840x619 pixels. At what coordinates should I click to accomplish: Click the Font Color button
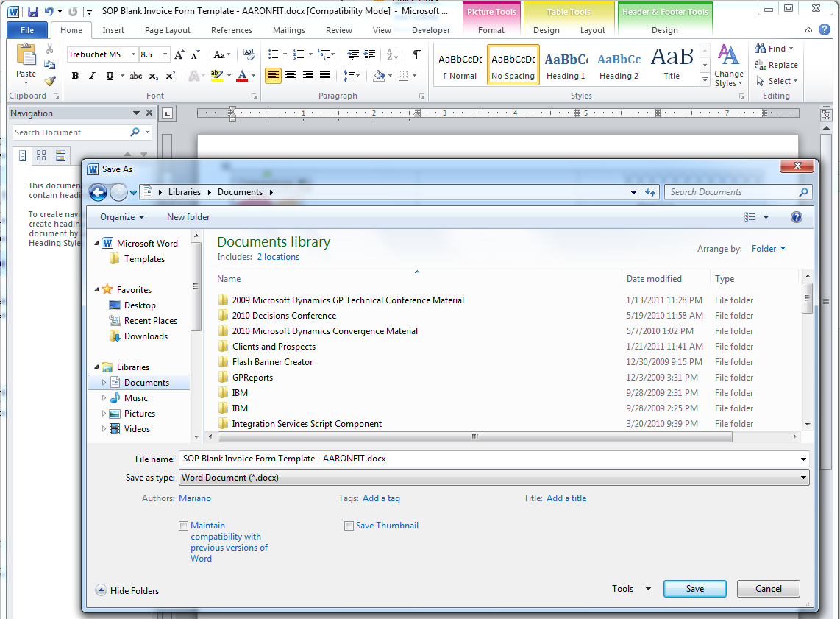point(242,76)
